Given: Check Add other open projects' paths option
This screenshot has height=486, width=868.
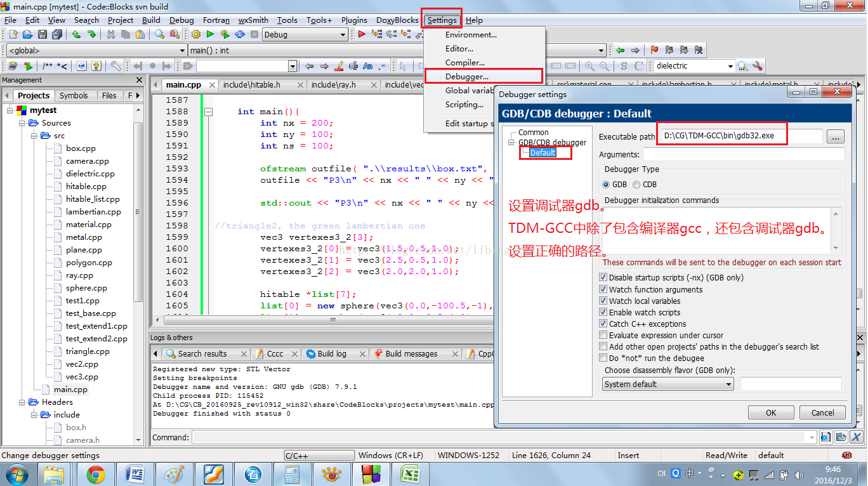Looking at the screenshot, I should 603,346.
